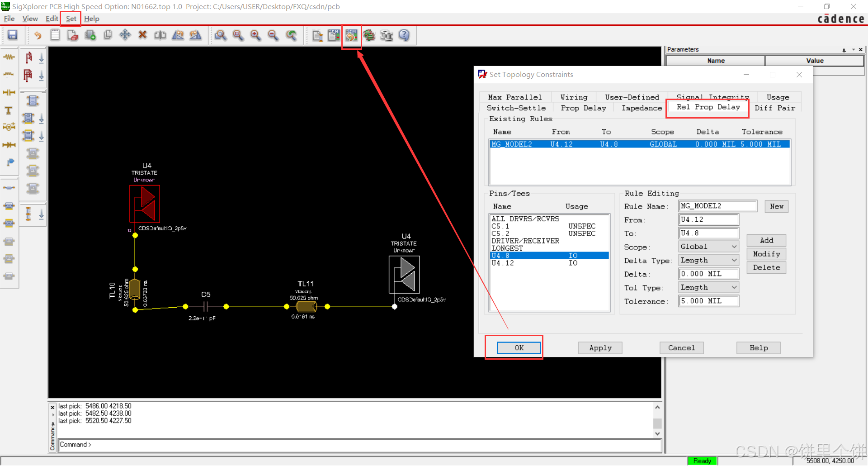Open the Scope dropdown showing Global
This screenshot has height=466, width=868.
click(x=708, y=247)
